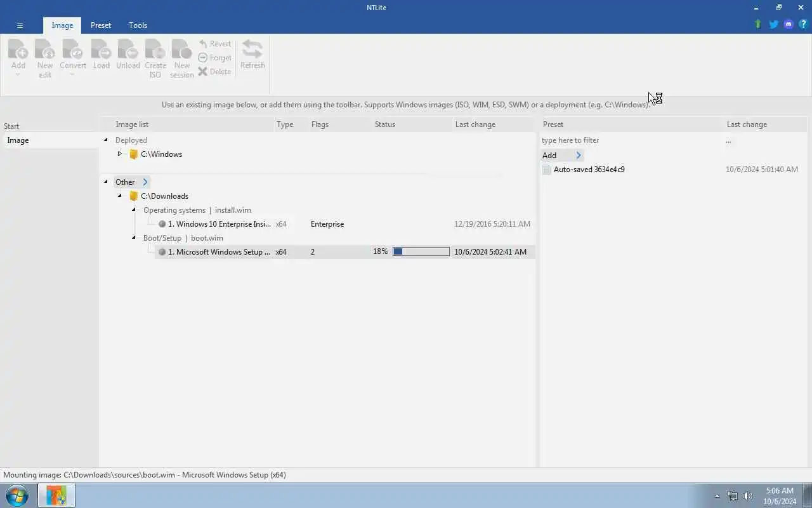
Task: Collapse Boot/Setup boot.wim group
Action: click(x=134, y=238)
